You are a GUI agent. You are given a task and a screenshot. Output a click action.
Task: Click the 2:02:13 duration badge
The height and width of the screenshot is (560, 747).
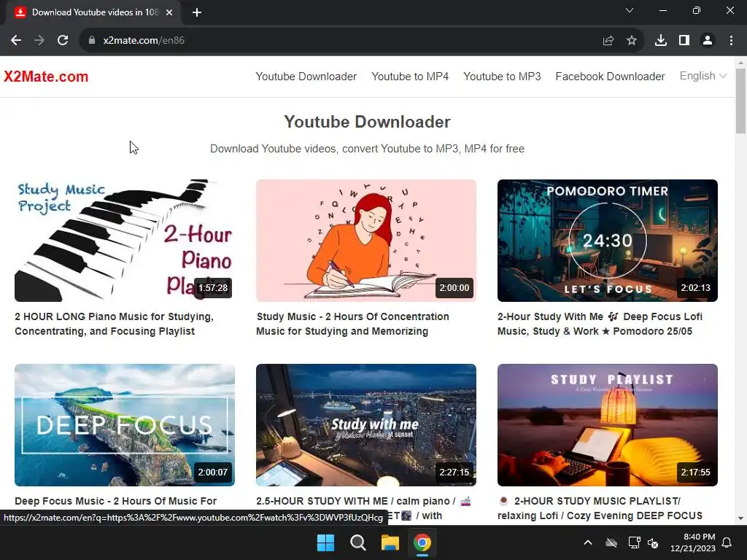pos(695,288)
